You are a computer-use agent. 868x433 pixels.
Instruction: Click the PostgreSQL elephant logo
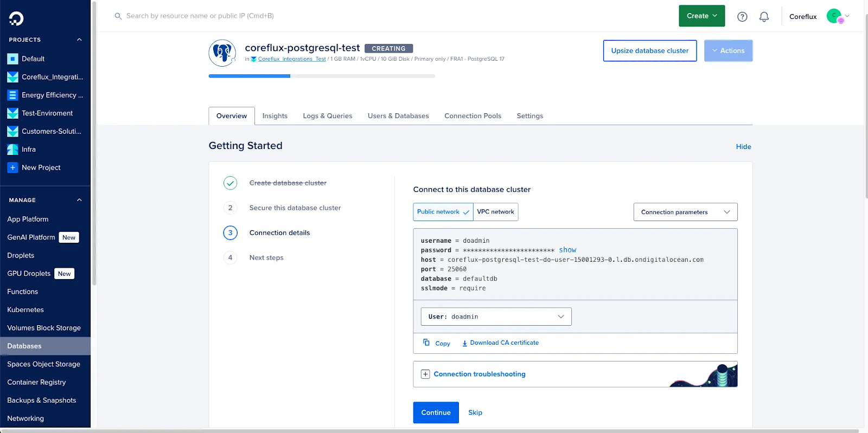tap(222, 53)
